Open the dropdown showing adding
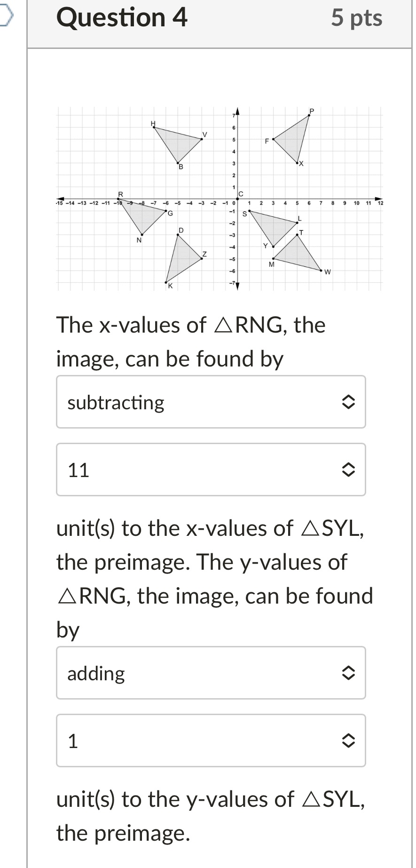 [188, 673]
